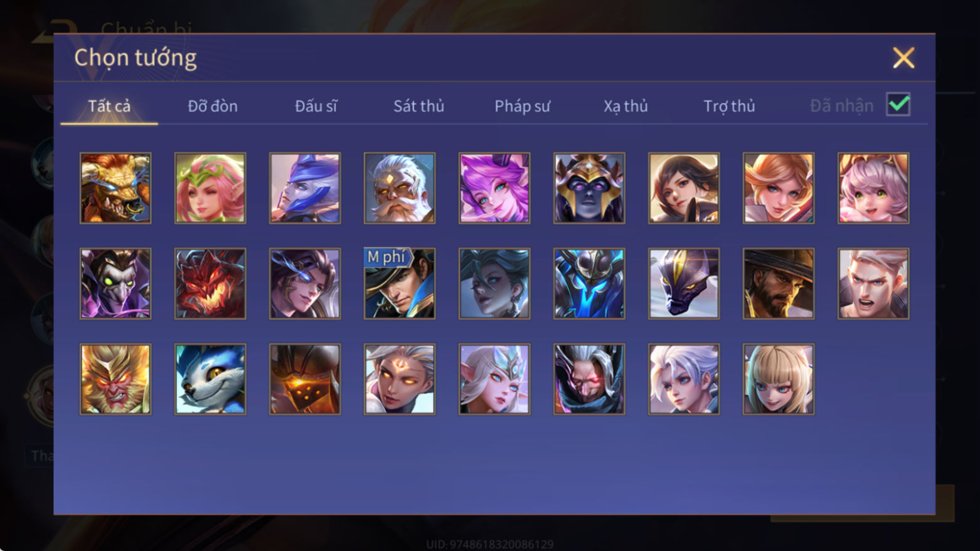Select the hero tagged 'M phí'
The width and height of the screenshot is (980, 551).
point(400,283)
